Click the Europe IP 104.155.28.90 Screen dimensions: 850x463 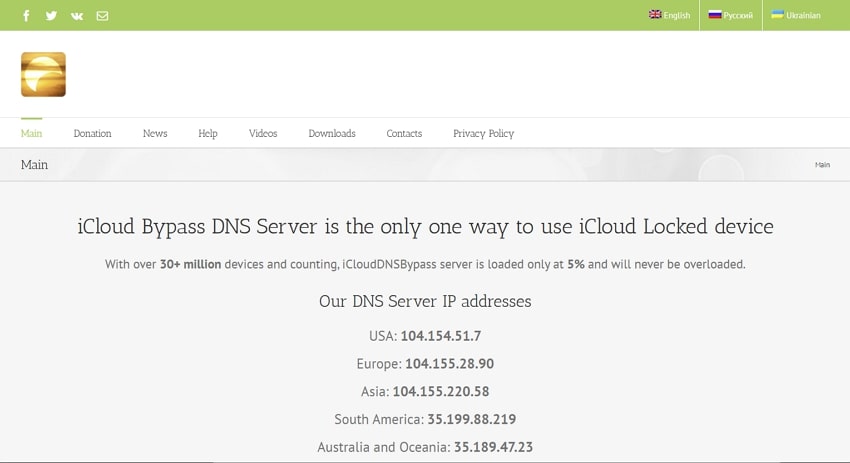click(x=449, y=364)
